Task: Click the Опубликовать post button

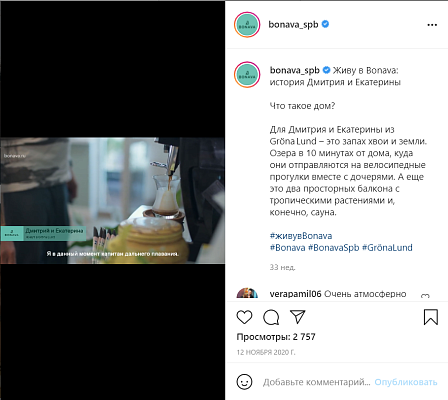Action: click(406, 382)
